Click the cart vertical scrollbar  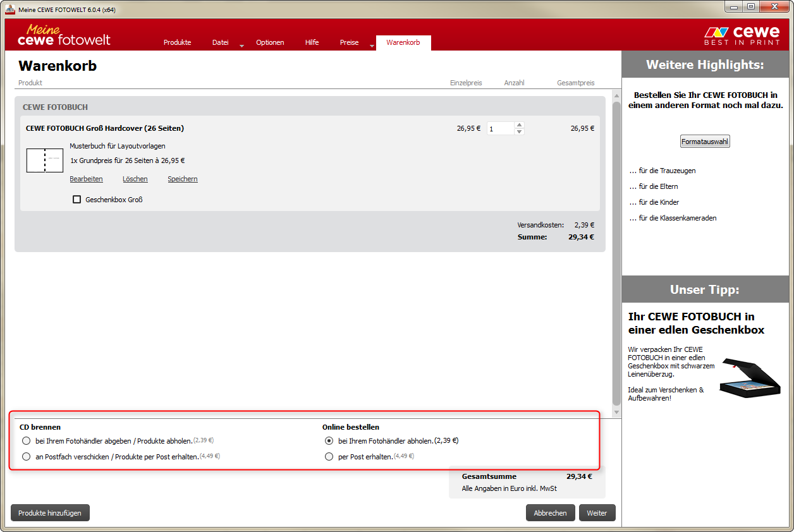coord(616,253)
